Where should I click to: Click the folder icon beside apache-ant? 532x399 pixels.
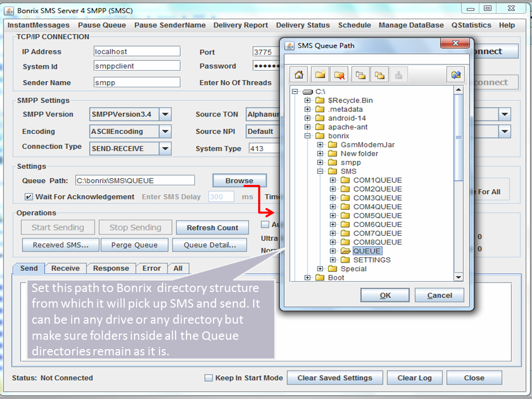pos(320,127)
